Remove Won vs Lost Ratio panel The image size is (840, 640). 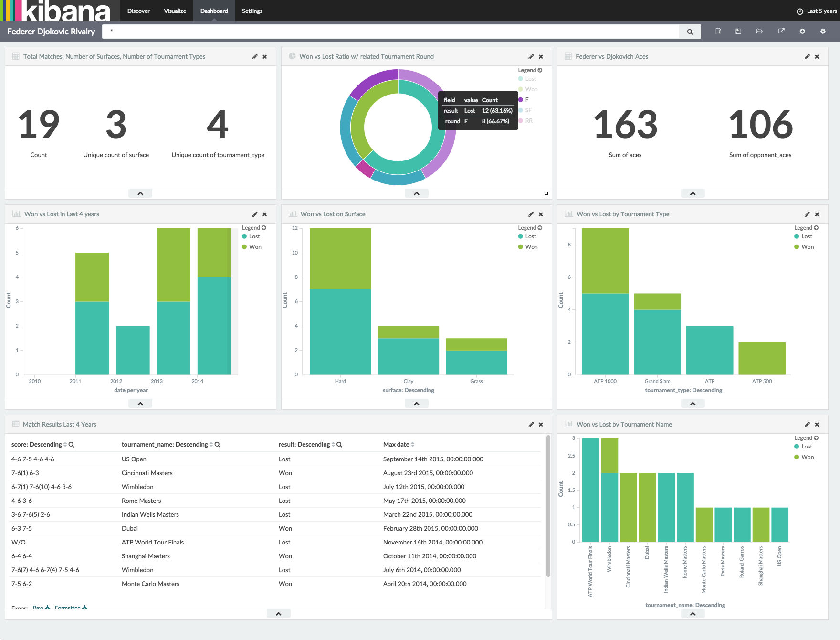point(541,56)
